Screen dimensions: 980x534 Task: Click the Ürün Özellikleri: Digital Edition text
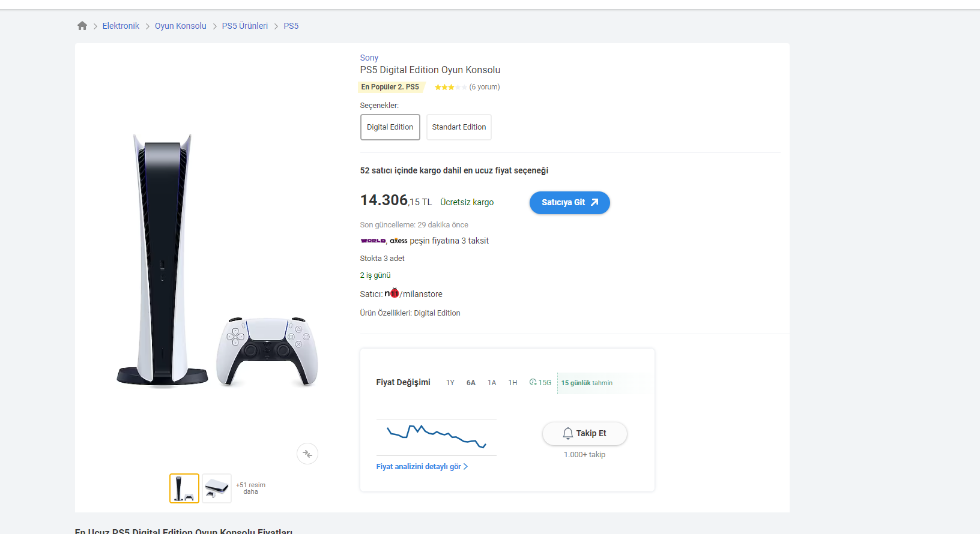pos(410,313)
